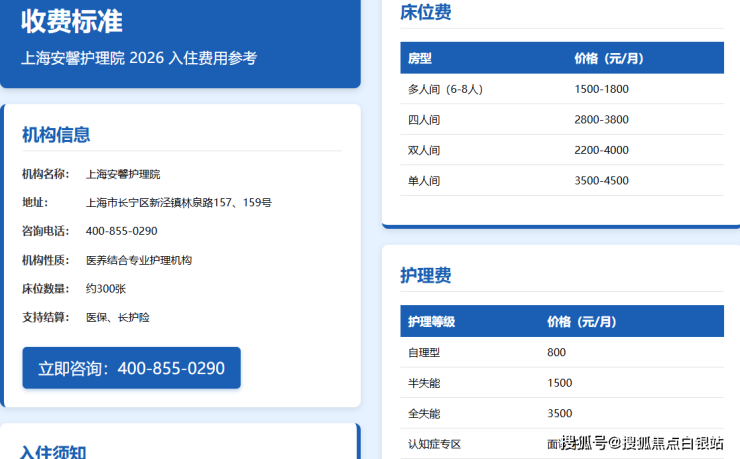Click the 立即咨询：400-855-0290 button

[131, 368]
